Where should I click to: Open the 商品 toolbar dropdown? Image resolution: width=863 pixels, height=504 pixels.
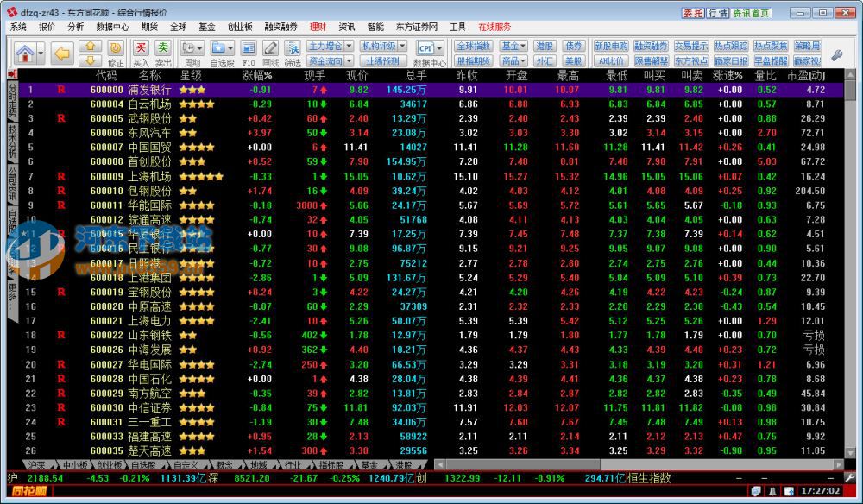pos(514,60)
